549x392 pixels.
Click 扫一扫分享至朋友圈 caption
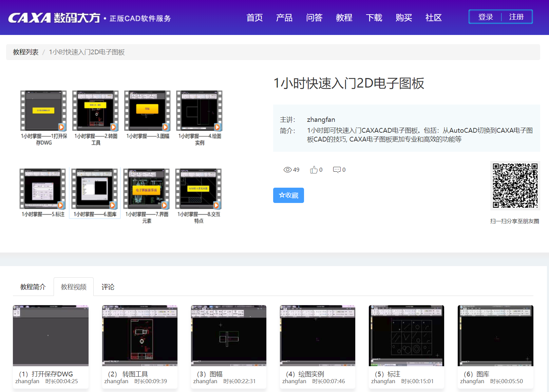coord(515,221)
